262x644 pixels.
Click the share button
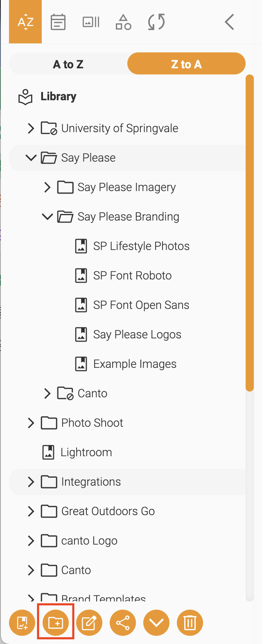pyautogui.click(x=123, y=623)
